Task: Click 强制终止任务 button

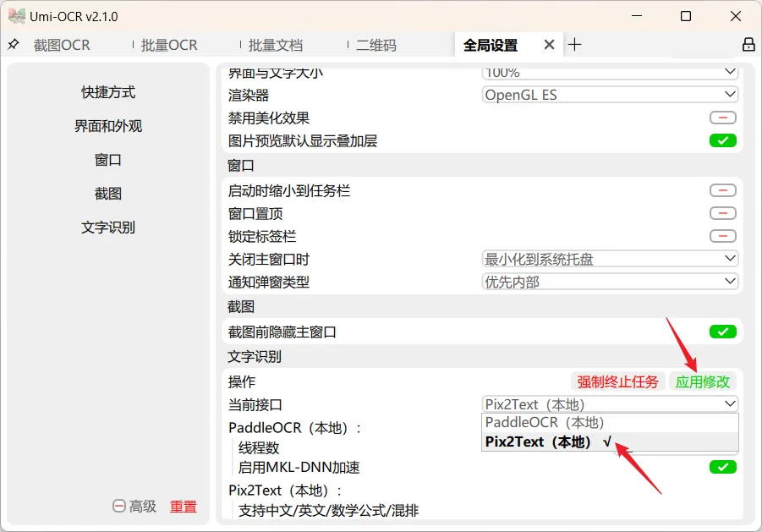Action: [617, 382]
